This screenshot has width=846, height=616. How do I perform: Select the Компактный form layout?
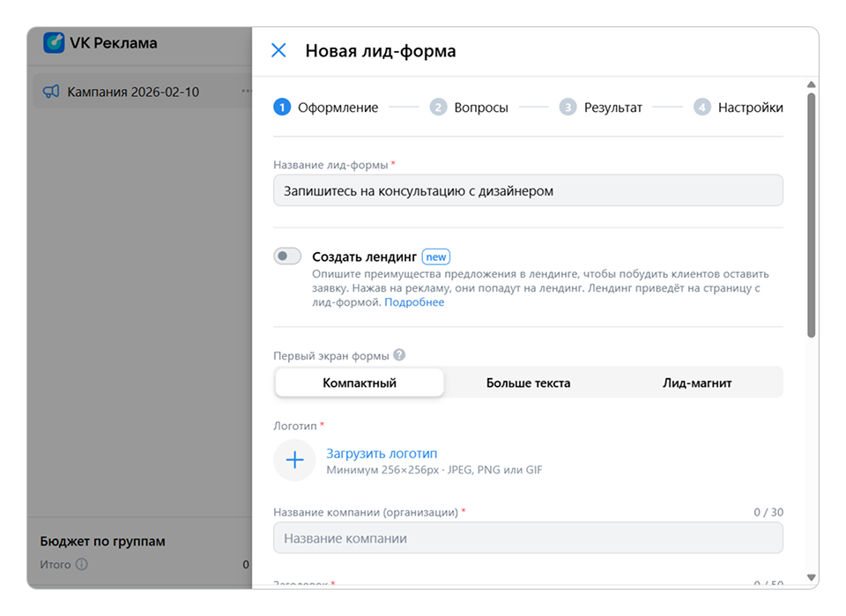pos(360,382)
